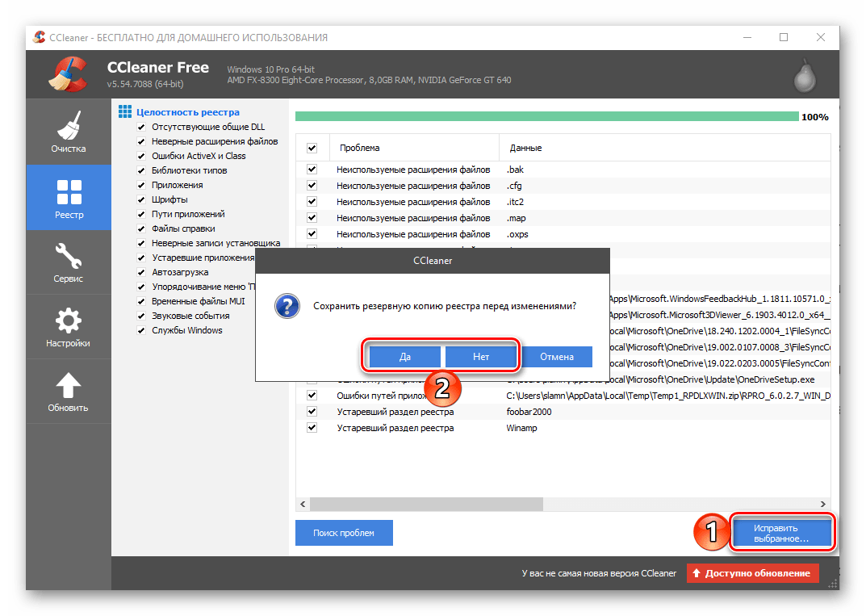Image resolution: width=866 pixels, height=616 pixels.
Task: Toggle Звуковые события checkbox
Action: [141, 316]
